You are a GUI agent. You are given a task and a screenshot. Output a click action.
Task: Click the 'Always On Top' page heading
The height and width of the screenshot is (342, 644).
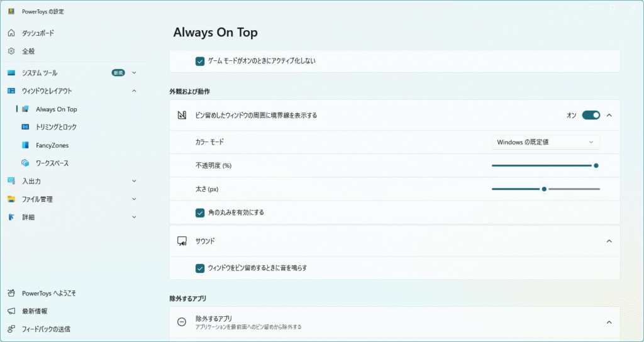click(x=215, y=33)
